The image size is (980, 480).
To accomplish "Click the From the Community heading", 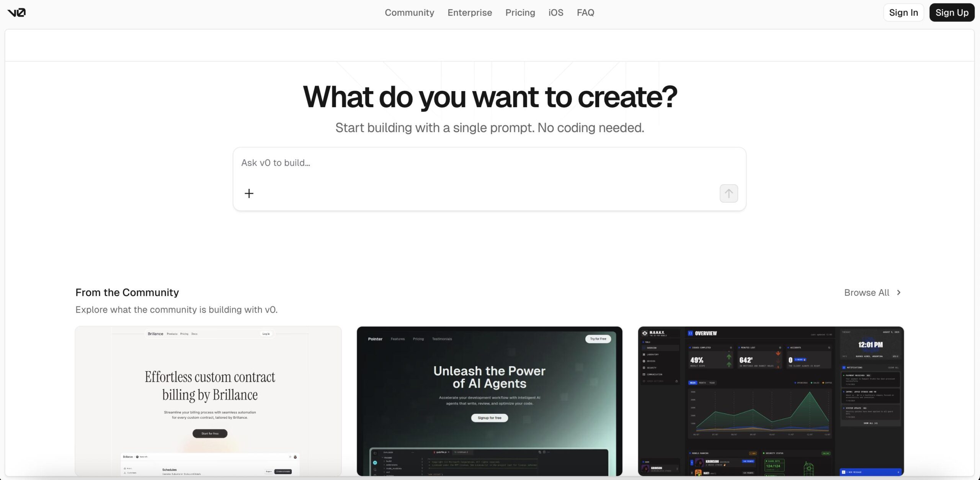I will [127, 293].
